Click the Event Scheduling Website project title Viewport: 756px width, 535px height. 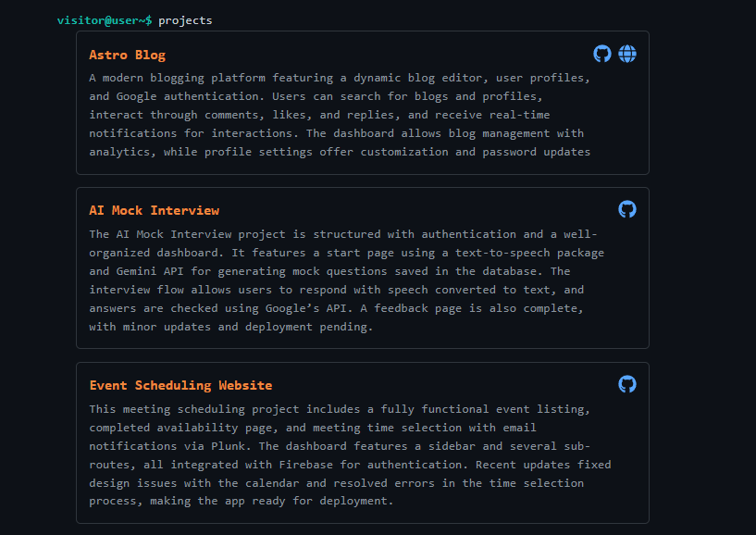coord(180,385)
